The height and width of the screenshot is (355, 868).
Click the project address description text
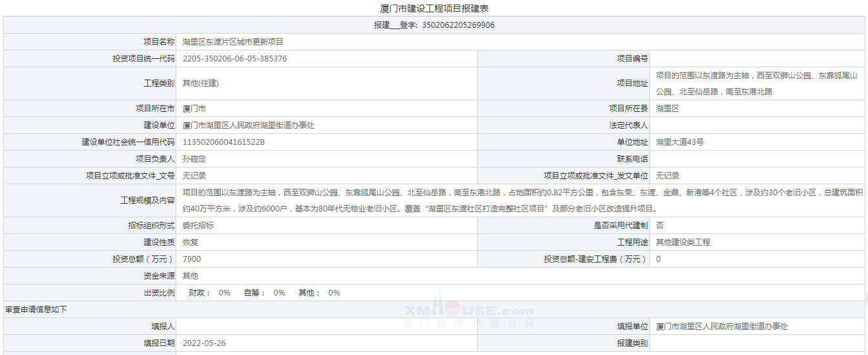tap(756, 83)
